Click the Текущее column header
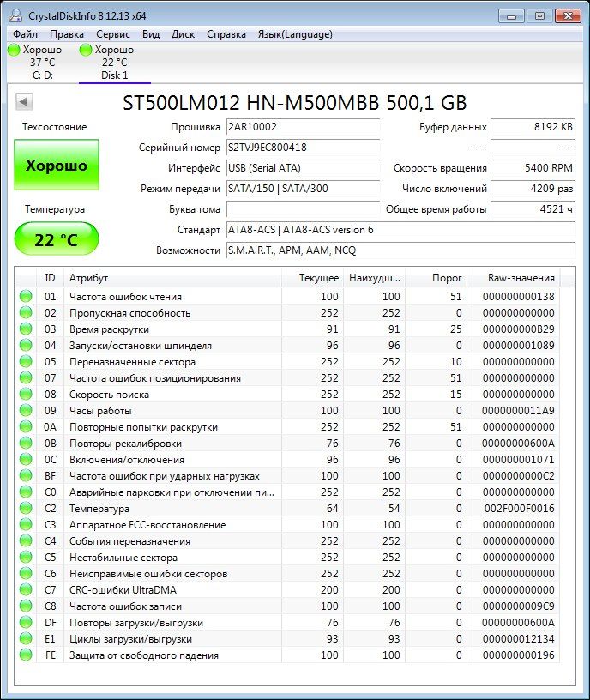Screen dimensions: 590x700 (x=312, y=278)
